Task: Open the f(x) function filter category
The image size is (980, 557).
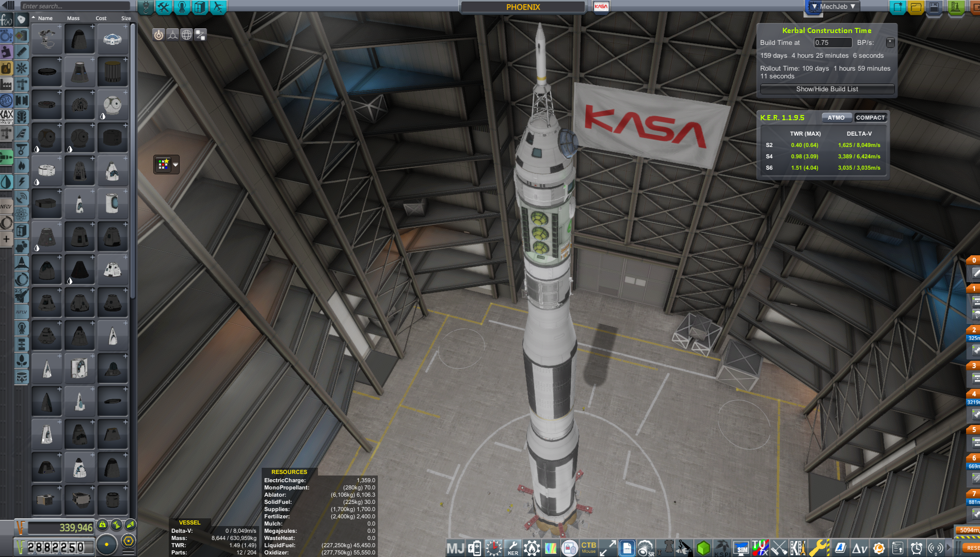Action: point(6,20)
